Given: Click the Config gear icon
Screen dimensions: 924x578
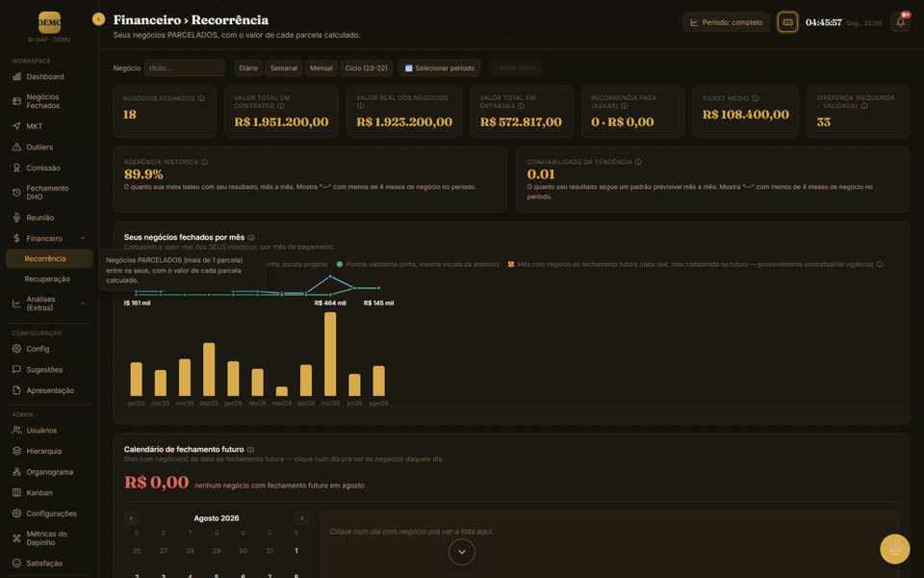Looking at the screenshot, I should coord(16,349).
